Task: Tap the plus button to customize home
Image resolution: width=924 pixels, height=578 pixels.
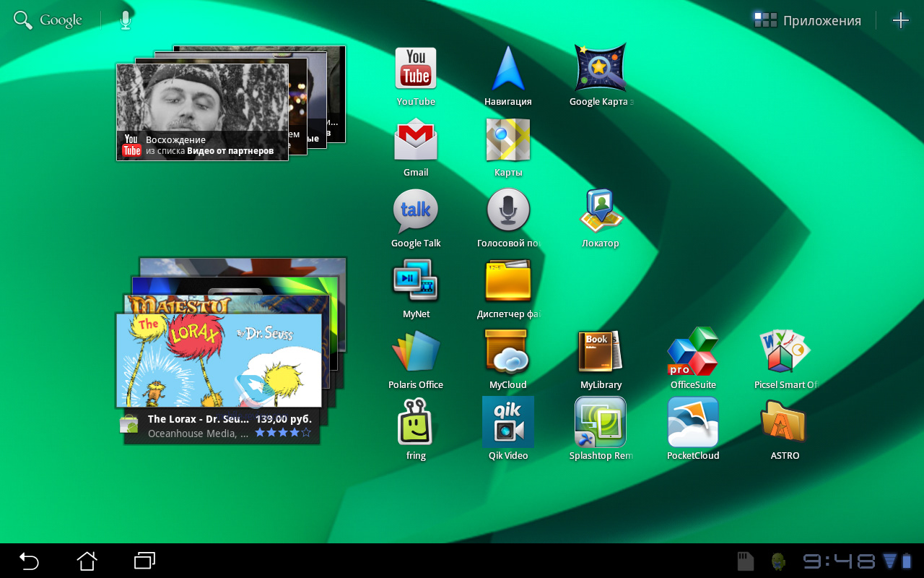Action: coord(900,20)
